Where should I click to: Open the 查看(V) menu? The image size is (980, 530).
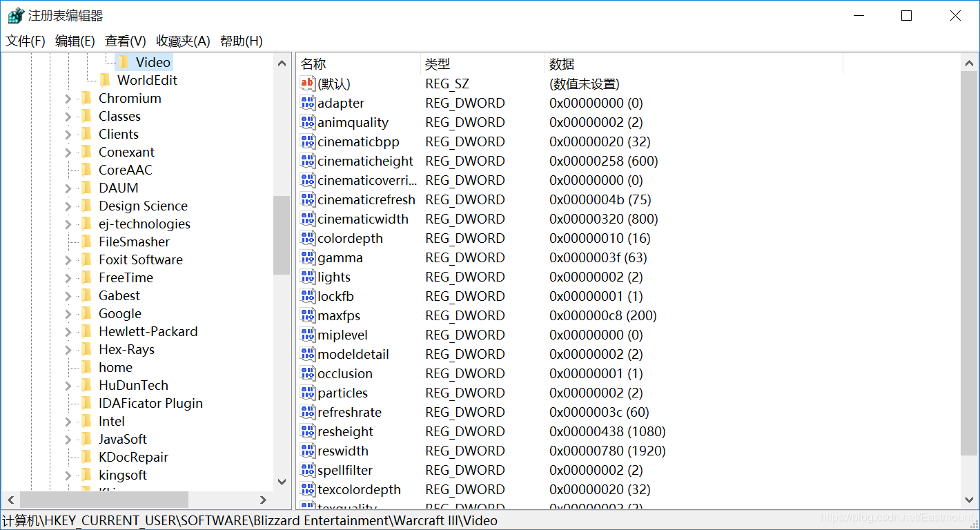click(126, 41)
